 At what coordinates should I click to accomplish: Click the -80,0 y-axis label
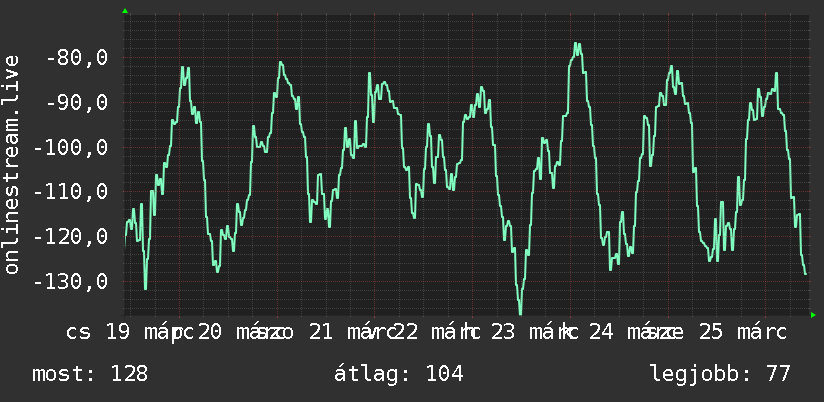coord(77,57)
